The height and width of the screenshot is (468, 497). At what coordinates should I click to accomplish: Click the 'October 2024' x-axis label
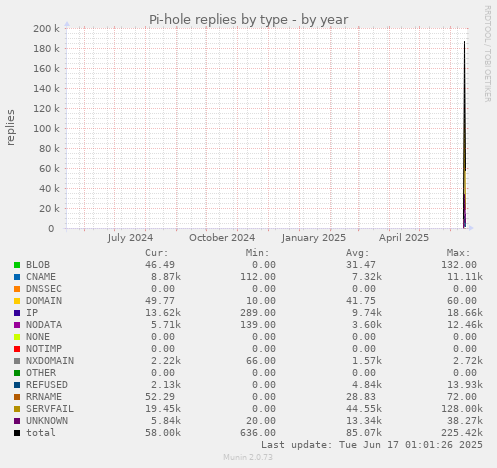click(222, 238)
